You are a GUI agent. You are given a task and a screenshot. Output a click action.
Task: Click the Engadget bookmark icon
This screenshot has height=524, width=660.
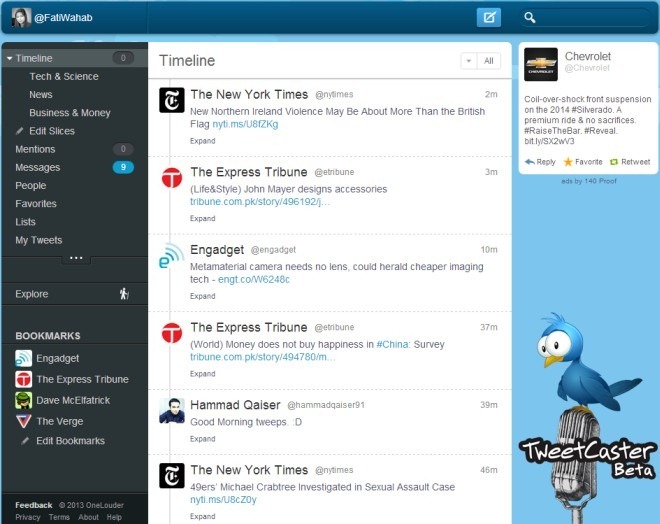[24, 358]
